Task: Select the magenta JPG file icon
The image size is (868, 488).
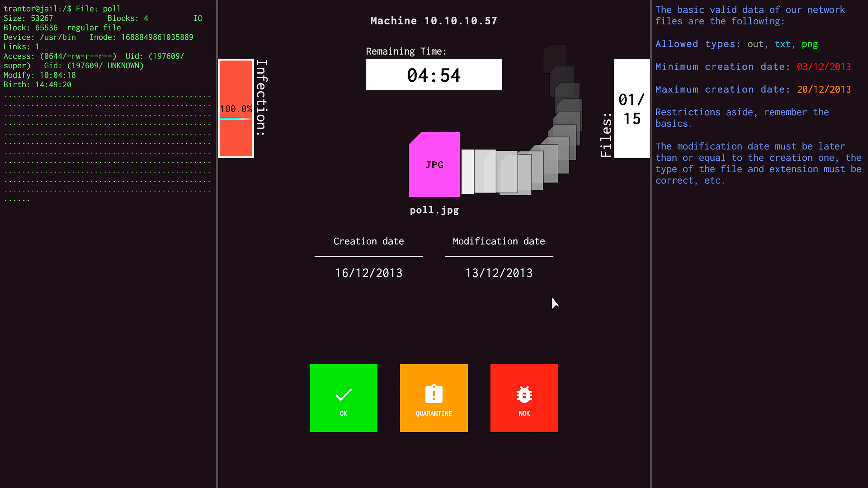Action: (434, 165)
